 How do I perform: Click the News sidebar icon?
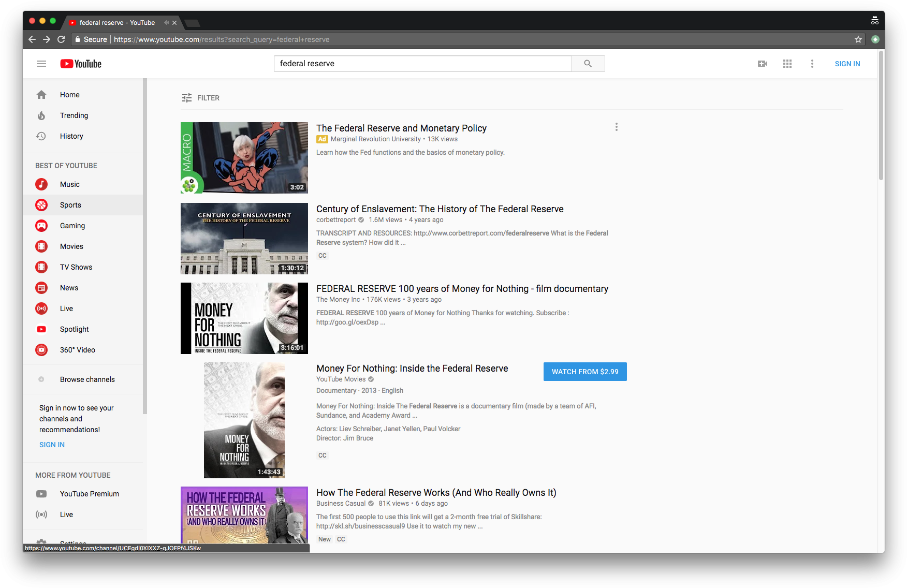pos(41,288)
